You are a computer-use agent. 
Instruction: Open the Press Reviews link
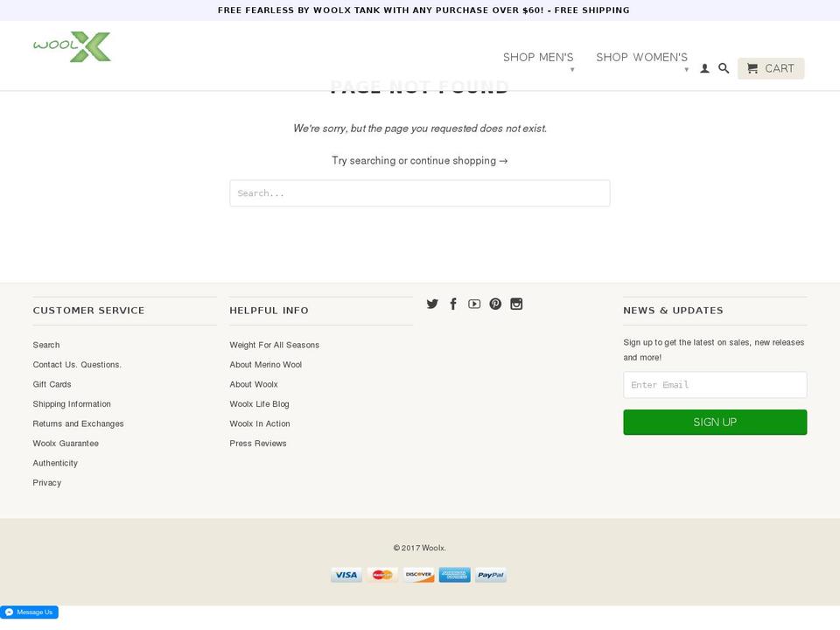pos(257,444)
